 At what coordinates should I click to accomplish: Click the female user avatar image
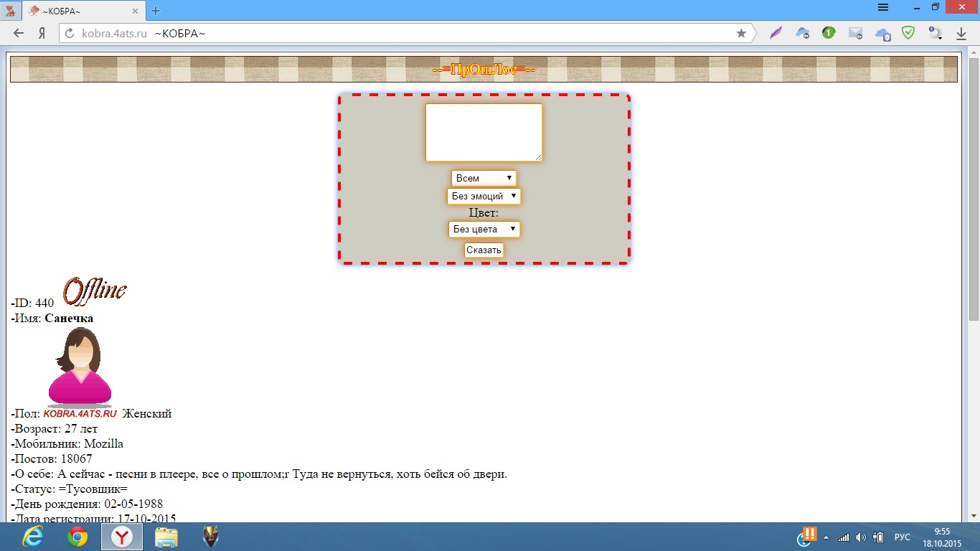[80, 367]
